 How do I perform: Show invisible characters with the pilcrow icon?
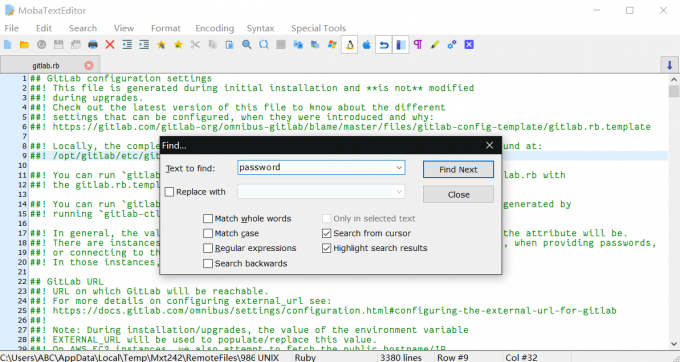coord(418,44)
